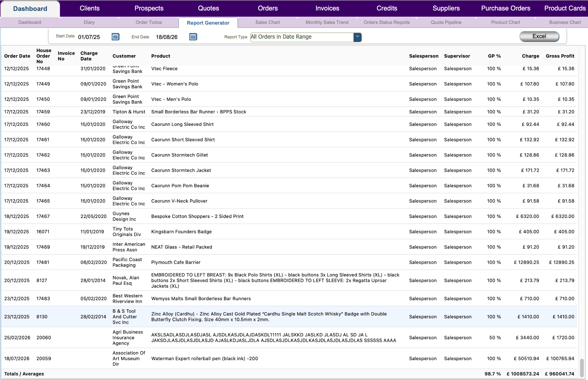
Task: Open the Purchase Orders tab
Action: click(506, 8)
